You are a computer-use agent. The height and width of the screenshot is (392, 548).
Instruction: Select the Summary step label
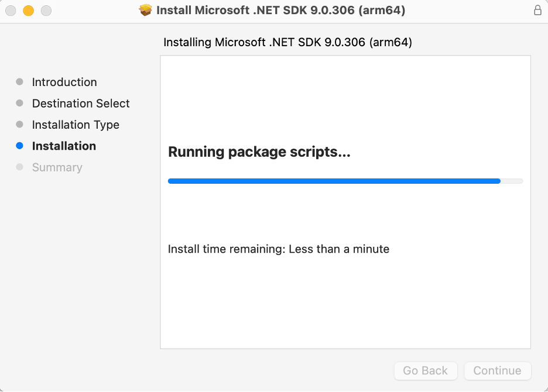pos(57,167)
